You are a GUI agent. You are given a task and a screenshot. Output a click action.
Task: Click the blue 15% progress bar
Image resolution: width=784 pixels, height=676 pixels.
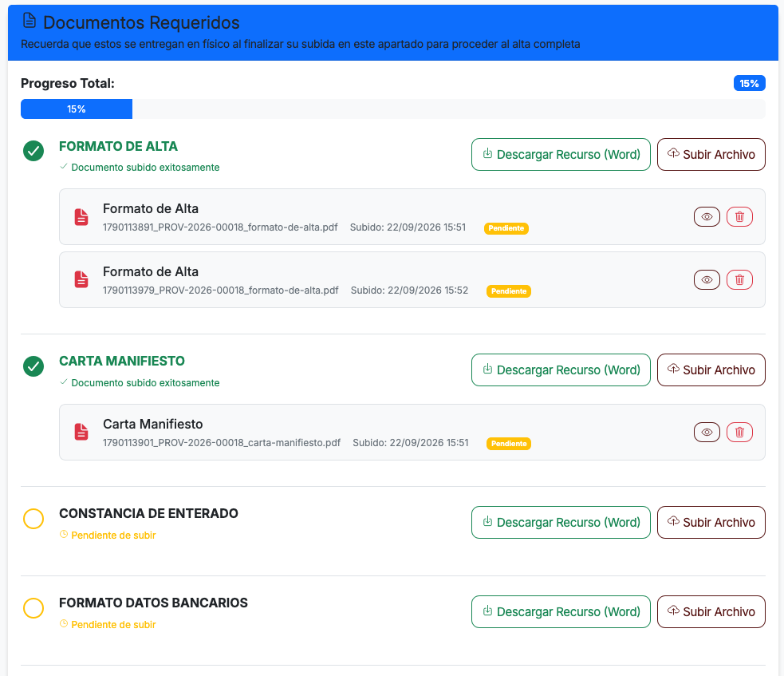[77, 109]
